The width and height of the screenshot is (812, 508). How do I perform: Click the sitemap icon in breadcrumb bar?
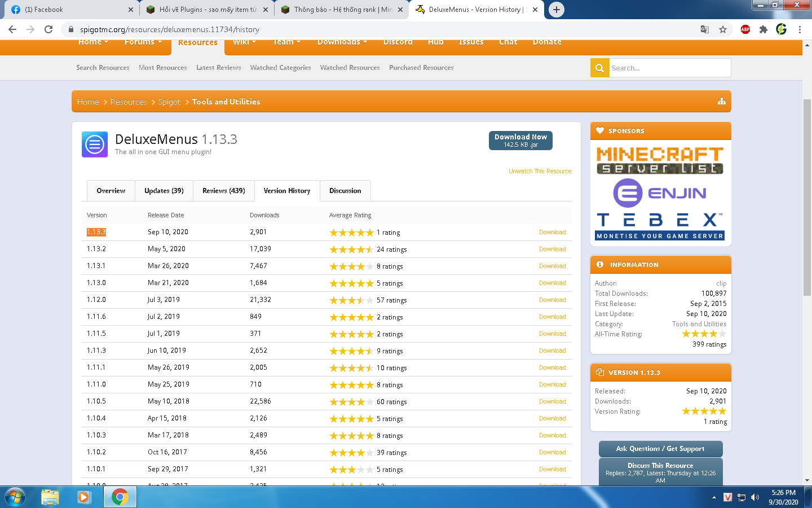coord(721,102)
